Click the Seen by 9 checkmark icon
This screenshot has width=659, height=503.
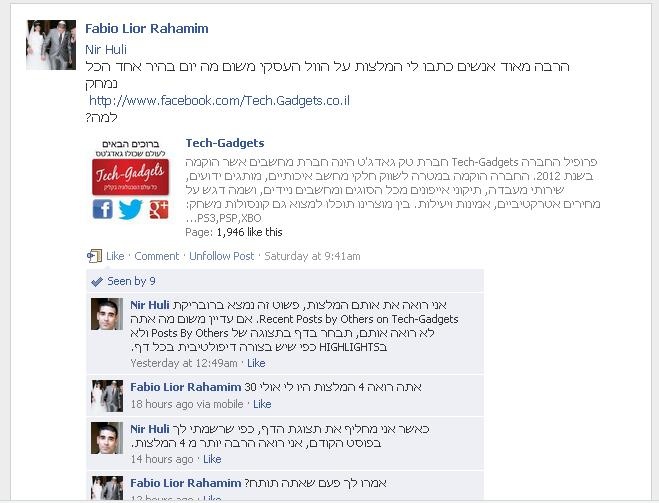(97, 281)
